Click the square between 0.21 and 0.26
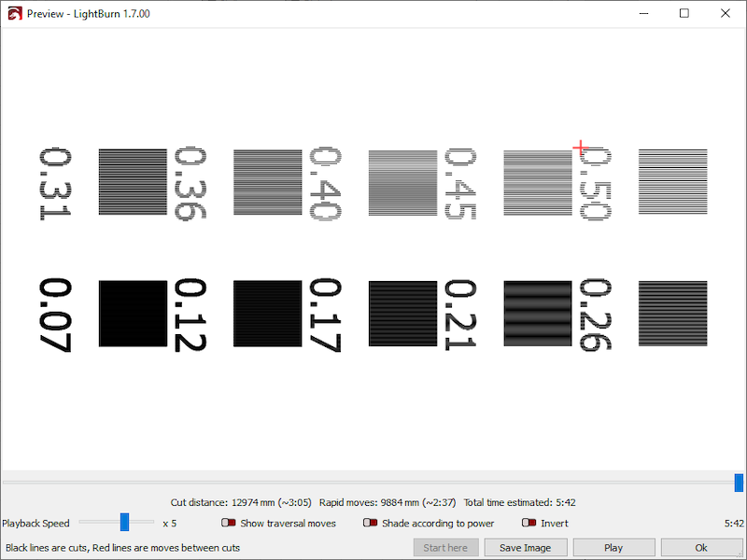Image resolution: width=747 pixels, height=560 pixels. click(538, 314)
